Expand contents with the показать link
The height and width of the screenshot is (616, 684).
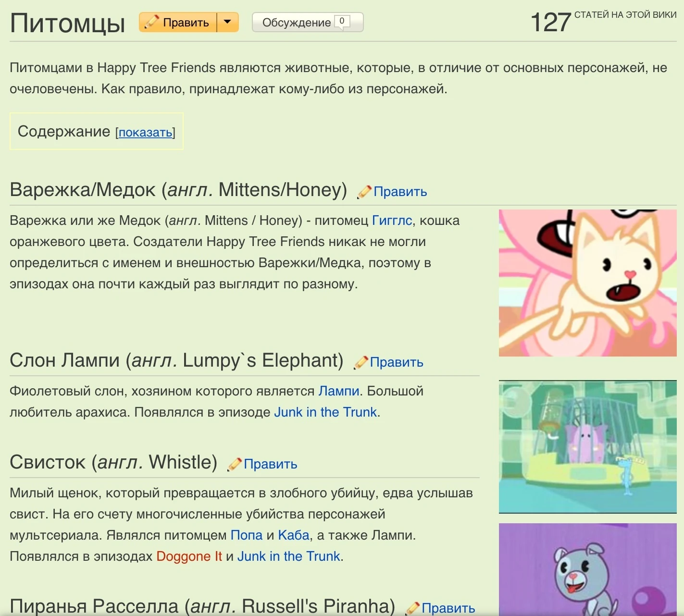pyautogui.click(x=146, y=132)
